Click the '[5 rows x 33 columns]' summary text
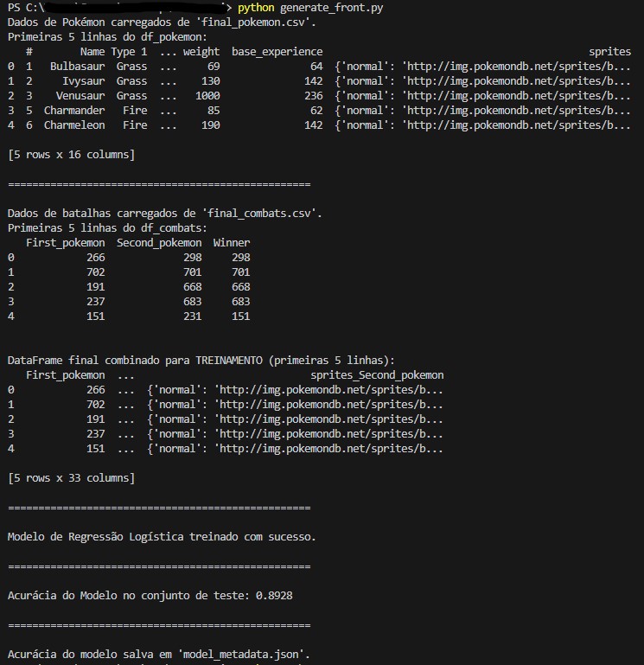 (x=71, y=477)
